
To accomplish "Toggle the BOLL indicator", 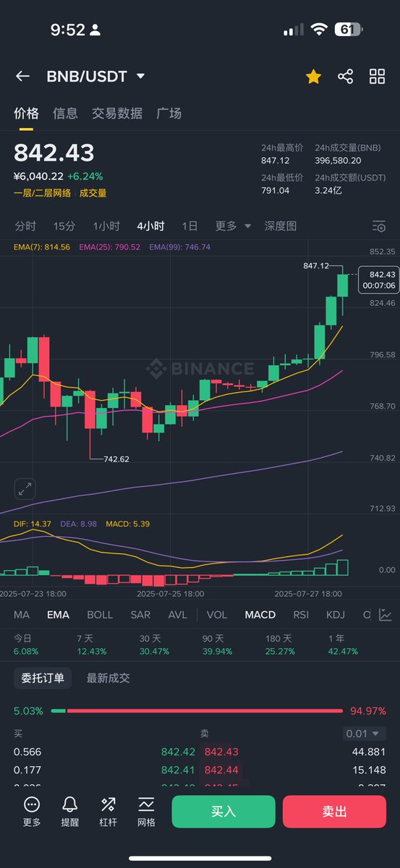I will (100, 615).
